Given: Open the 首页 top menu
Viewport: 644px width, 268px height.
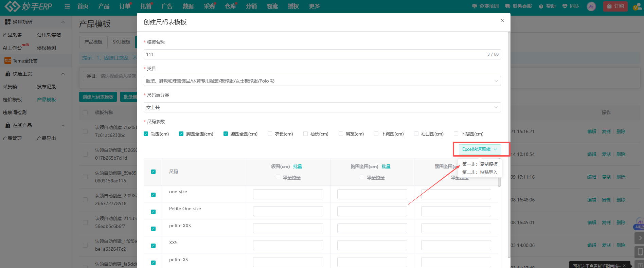Looking at the screenshot, I should 83,6.
